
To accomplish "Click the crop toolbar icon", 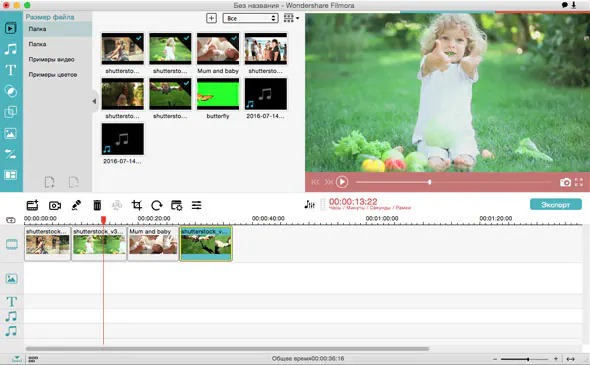I will pyautogui.click(x=137, y=205).
